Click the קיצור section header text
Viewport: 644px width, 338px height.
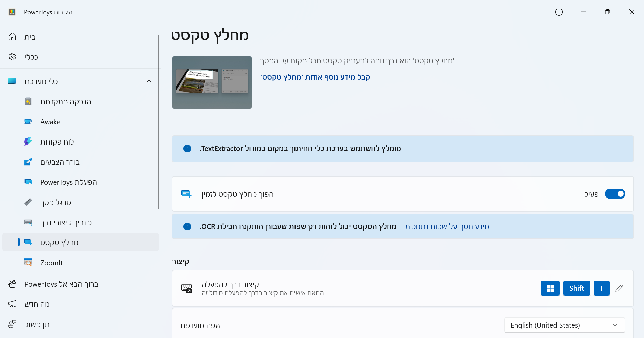click(x=180, y=262)
